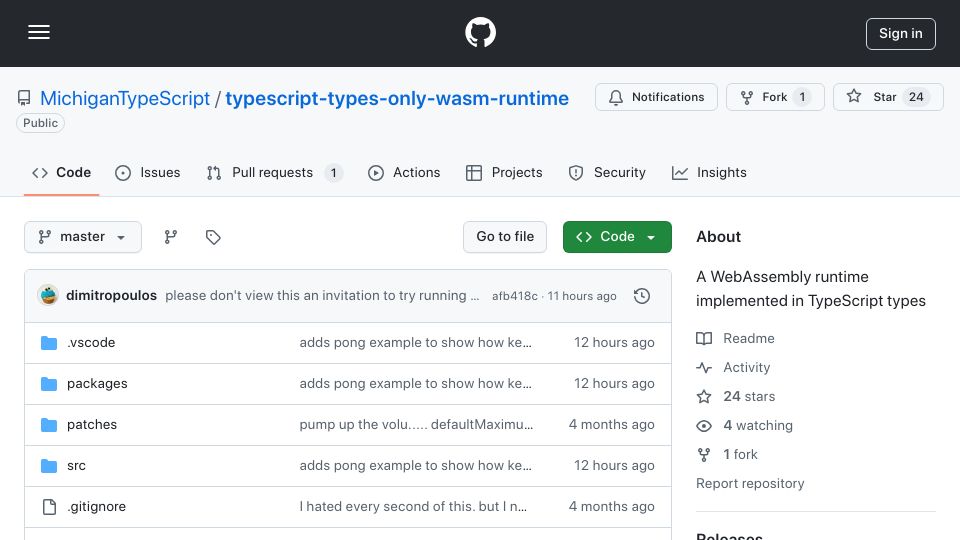Open the .gitignore file
The width and height of the screenshot is (960, 540).
click(96, 507)
